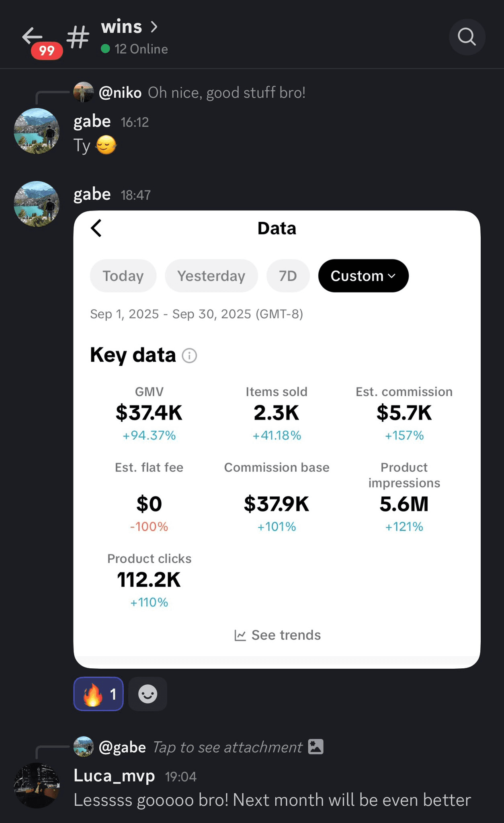
Task: Select the 7D tab
Action: point(288,276)
